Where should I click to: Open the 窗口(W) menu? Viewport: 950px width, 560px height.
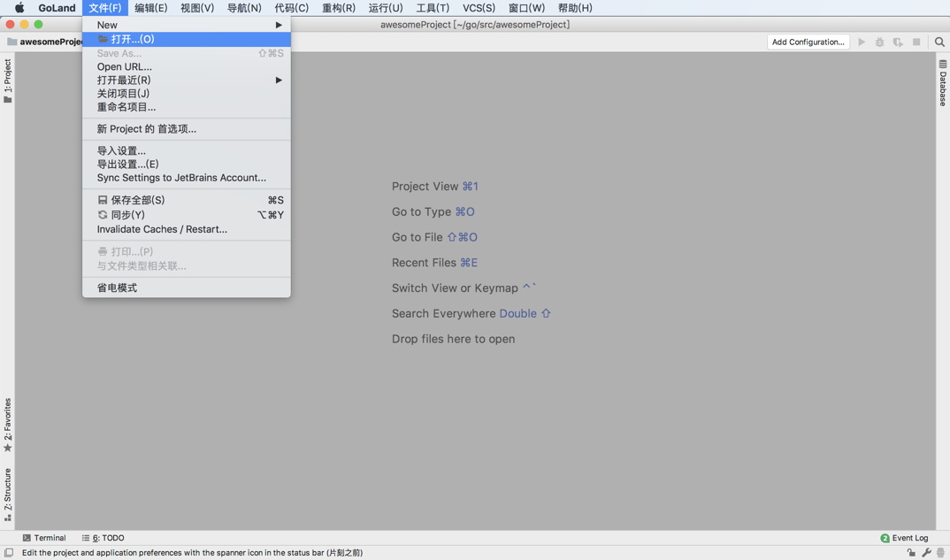tap(526, 8)
